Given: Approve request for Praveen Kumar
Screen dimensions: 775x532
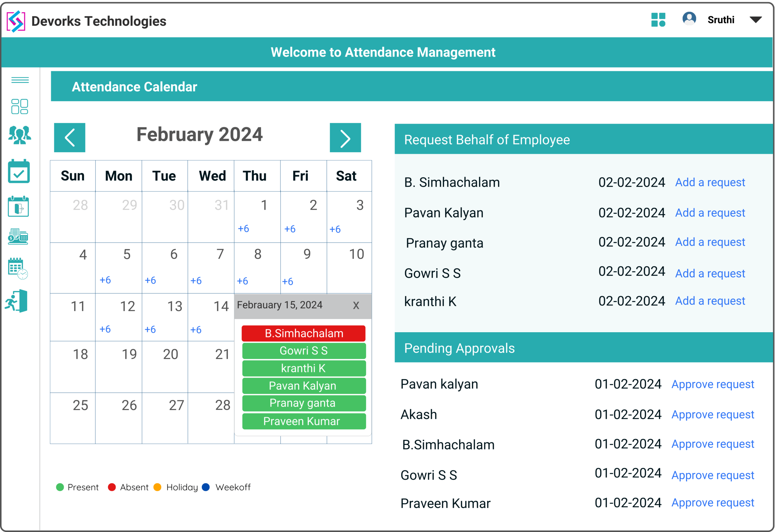Looking at the screenshot, I should tap(713, 502).
